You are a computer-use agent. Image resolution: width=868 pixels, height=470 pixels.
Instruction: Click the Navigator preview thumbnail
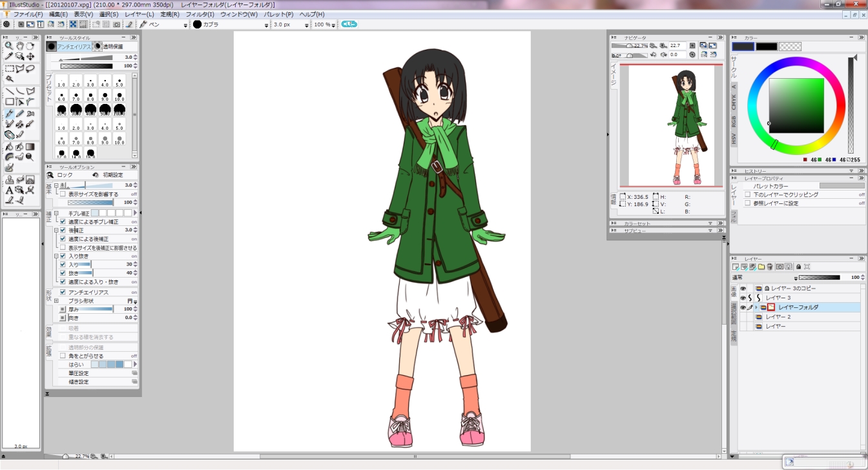671,125
